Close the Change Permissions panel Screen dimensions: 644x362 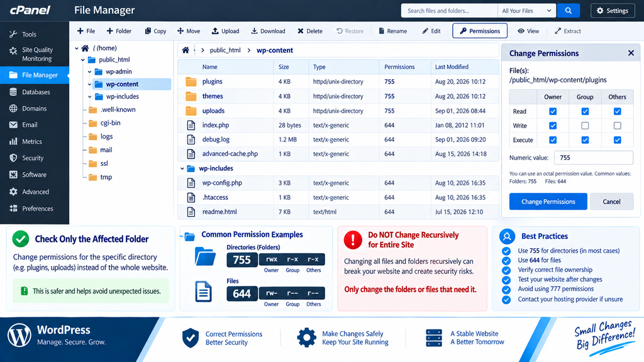coord(631,53)
